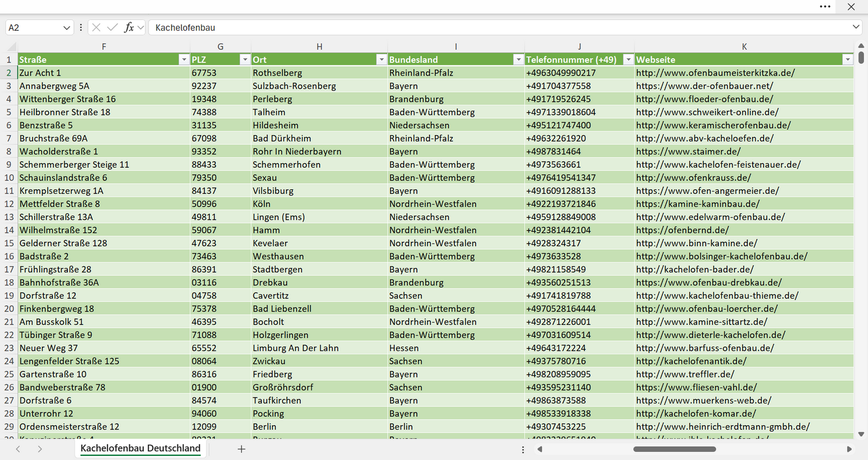The image size is (868, 460).
Task: Click the horizontal scrollbar right arrow
Action: [x=849, y=449]
